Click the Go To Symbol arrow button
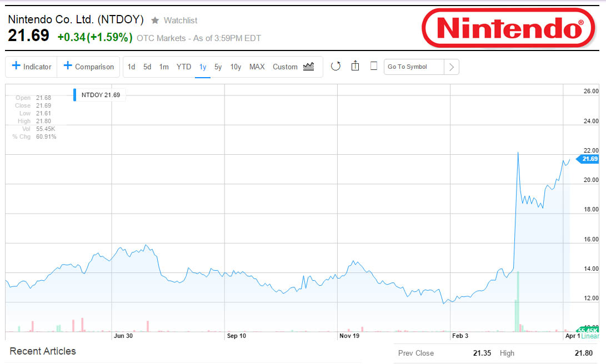This screenshot has height=364, width=606. pos(452,67)
